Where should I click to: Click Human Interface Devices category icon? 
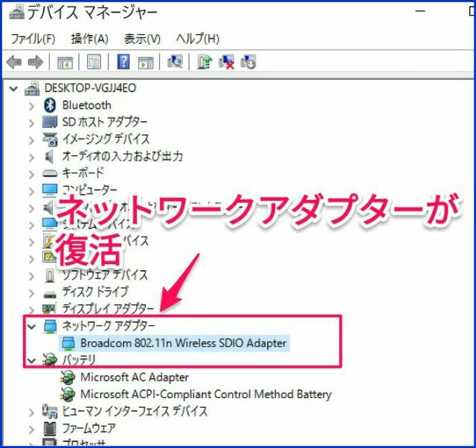coord(50,412)
